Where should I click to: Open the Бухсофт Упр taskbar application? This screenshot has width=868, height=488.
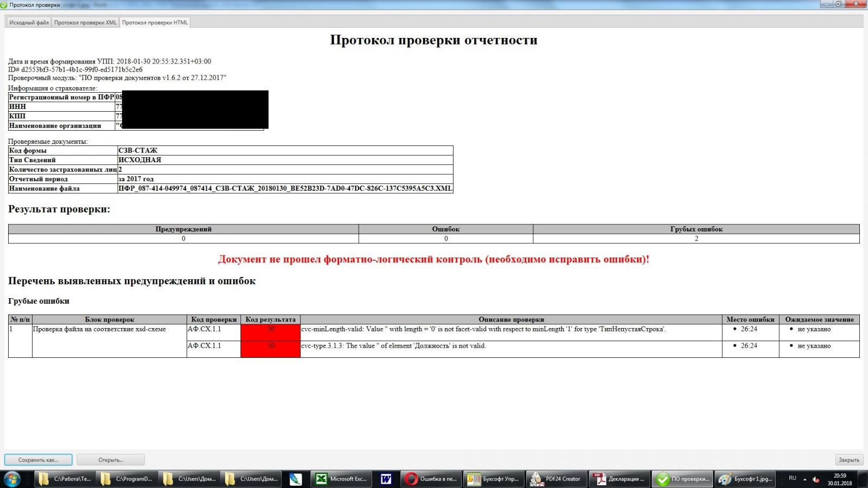pyautogui.click(x=493, y=479)
